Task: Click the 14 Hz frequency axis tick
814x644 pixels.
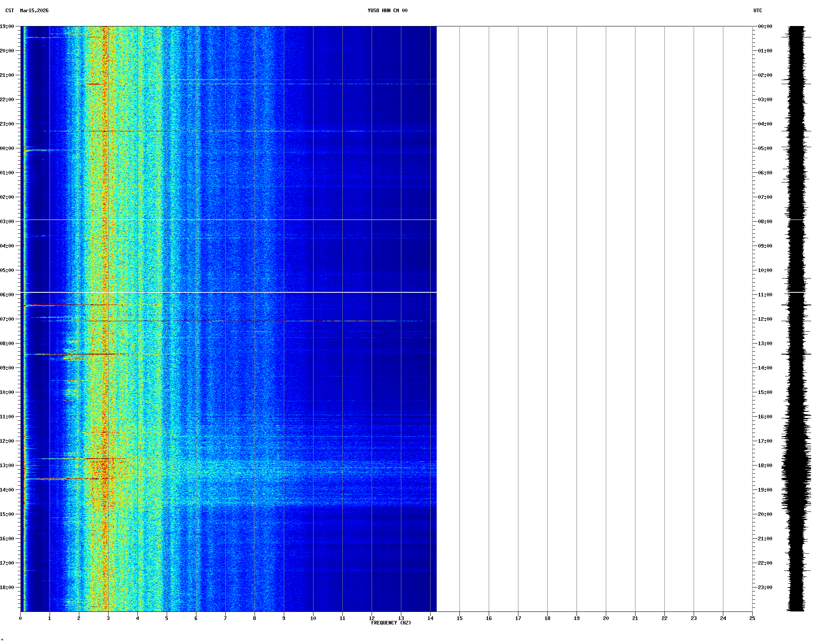Action: (430, 618)
